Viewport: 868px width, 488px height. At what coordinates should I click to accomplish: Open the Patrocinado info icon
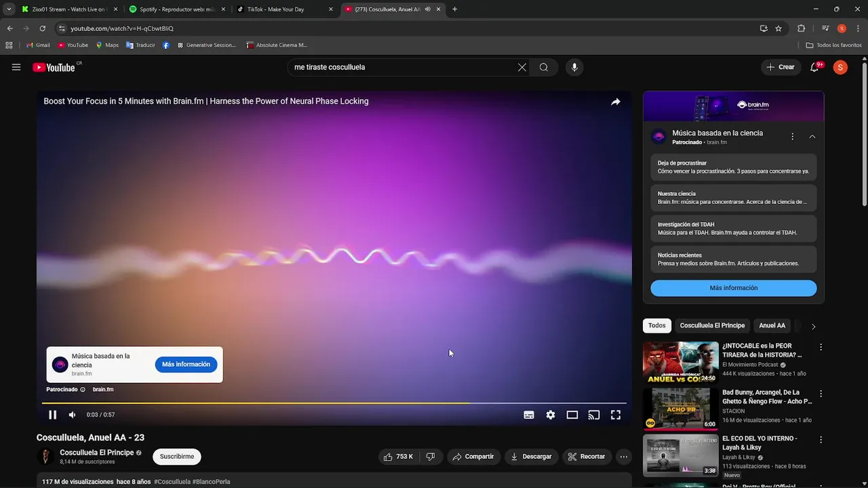tap(83, 390)
